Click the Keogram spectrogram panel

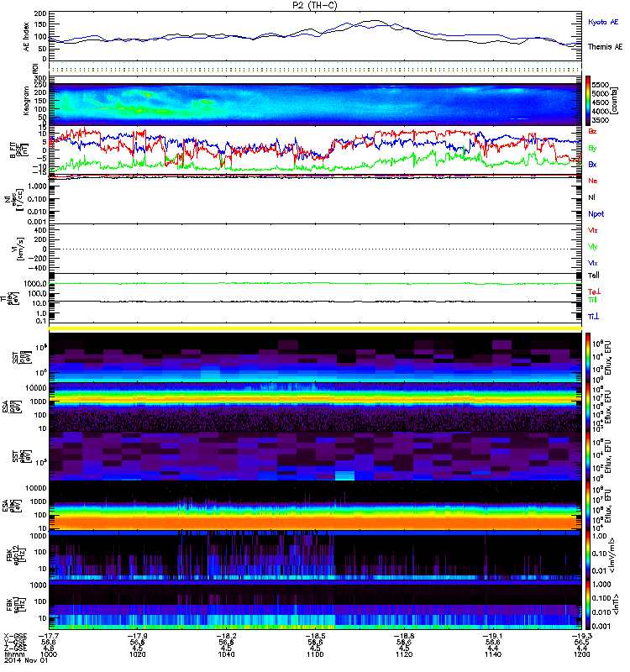316,101
